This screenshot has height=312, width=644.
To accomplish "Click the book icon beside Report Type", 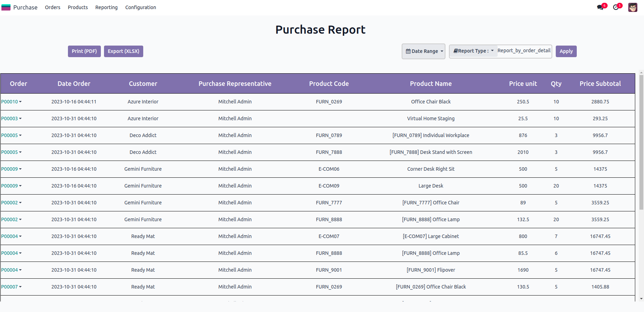I will click(456, 51).
